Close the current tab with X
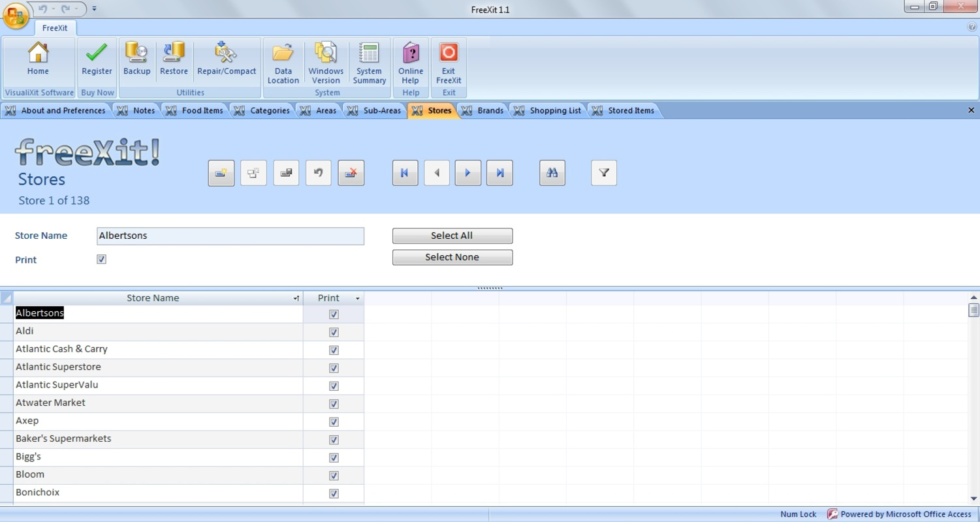Screen dimensions: 980x522 [971, 110]
